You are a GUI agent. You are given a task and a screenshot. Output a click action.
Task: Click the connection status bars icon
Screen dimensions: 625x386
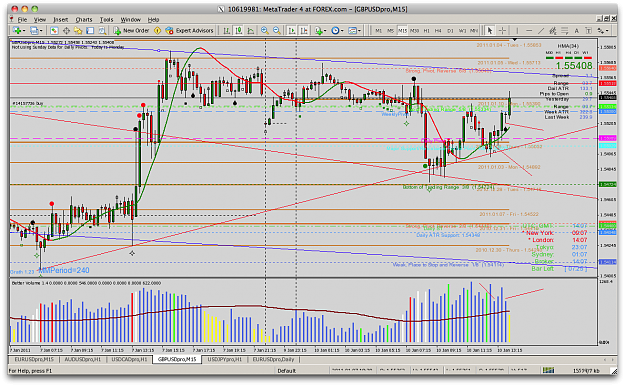[x=548, y=370]
